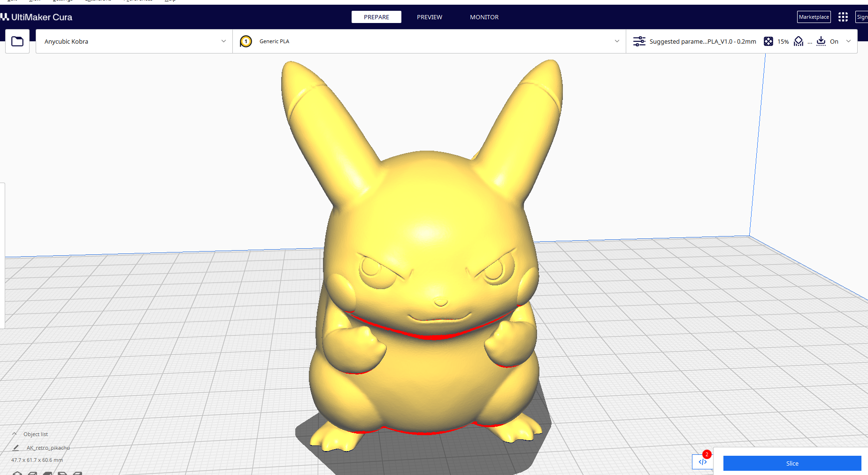Click the 47.7 x 61.7 x 60.6 mm dimensions
The width and height of the screenshot is (868, 475).
[37, 460]
